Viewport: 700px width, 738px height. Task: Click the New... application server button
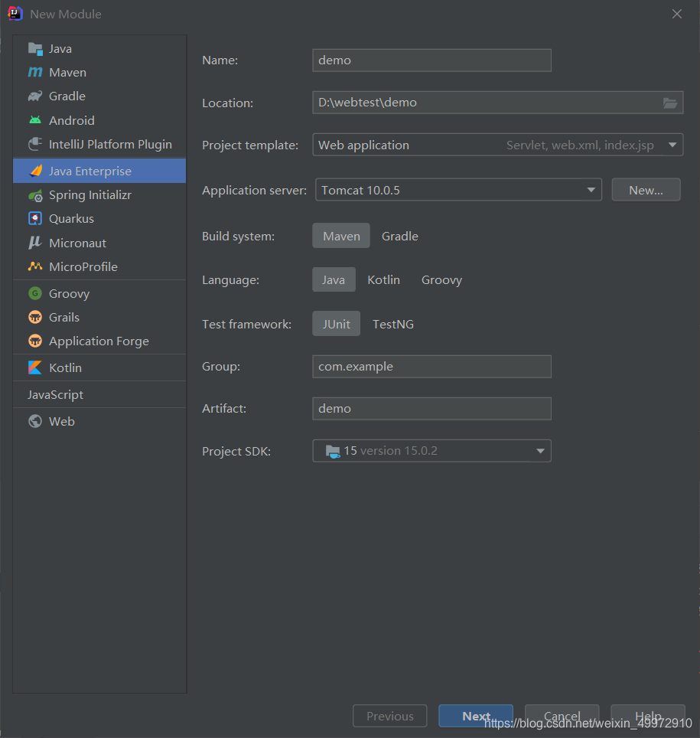646,190
